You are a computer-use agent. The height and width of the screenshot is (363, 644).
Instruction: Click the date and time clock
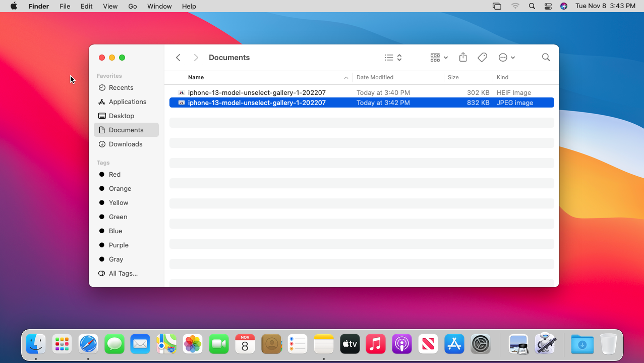click(x=605, y=6)
